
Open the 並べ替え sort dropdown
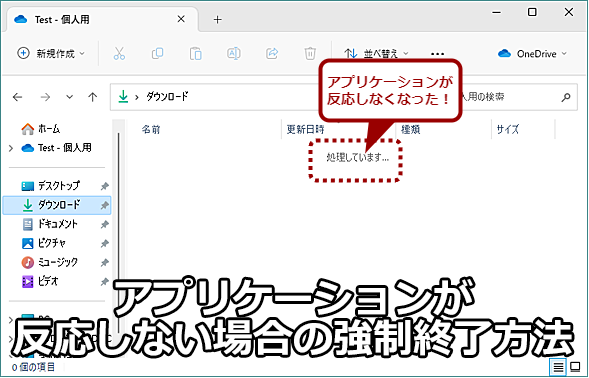pyautogui.click(x=376, y=54)
